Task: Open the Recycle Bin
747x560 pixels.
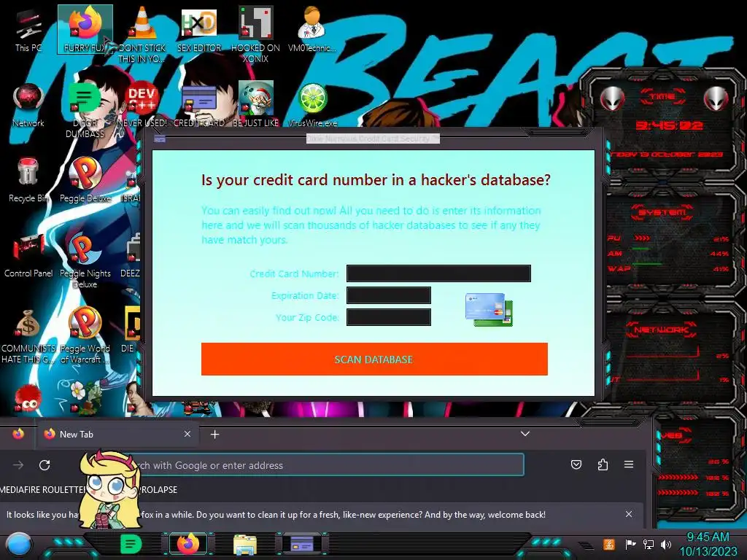Action: 28,180
